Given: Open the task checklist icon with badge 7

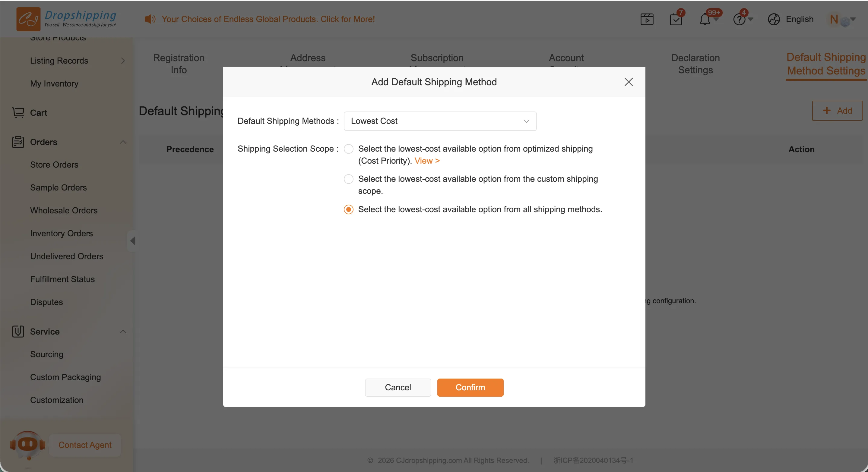Looking at the screenshot, I should point(676,19).
